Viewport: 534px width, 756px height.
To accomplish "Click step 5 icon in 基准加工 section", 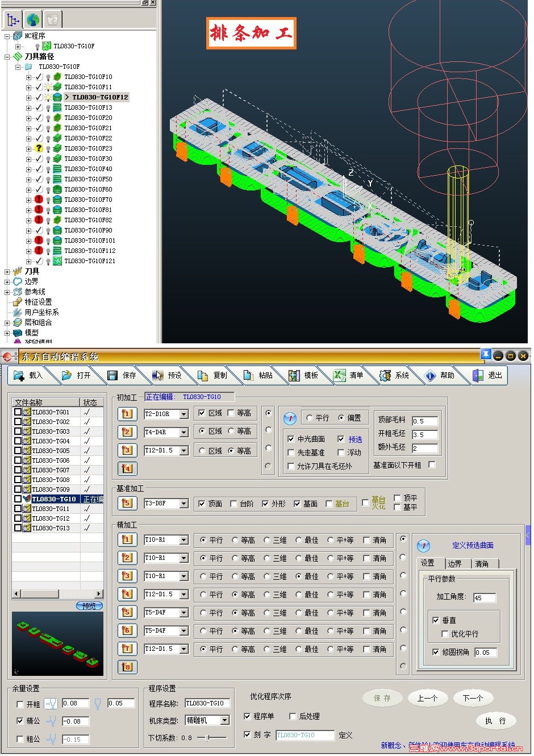I will pyautogui.click(x=127, y=503).
